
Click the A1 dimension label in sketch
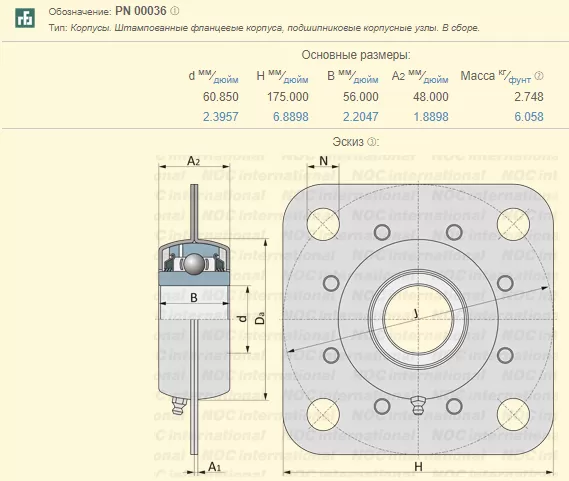click(214, 467)
